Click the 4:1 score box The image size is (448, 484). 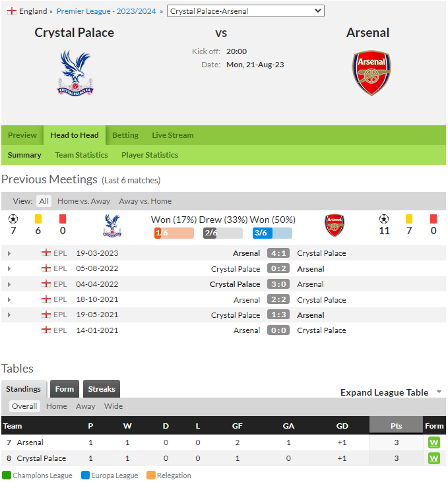278,253
